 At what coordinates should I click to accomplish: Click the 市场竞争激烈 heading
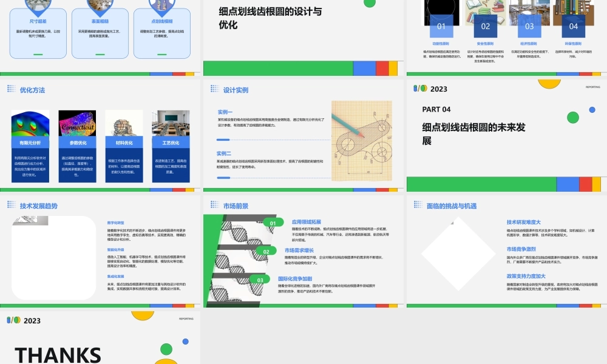(521, 249)
